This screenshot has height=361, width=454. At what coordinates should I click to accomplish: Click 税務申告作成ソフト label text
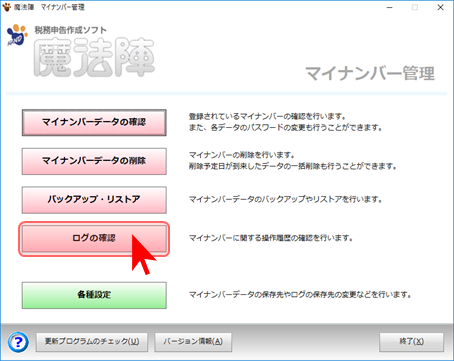70,30
